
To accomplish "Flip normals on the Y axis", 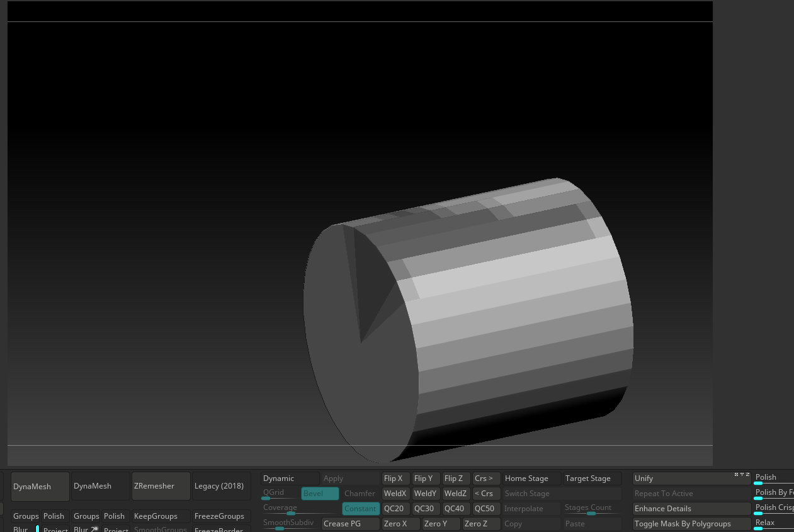I will tap(426, 478).
